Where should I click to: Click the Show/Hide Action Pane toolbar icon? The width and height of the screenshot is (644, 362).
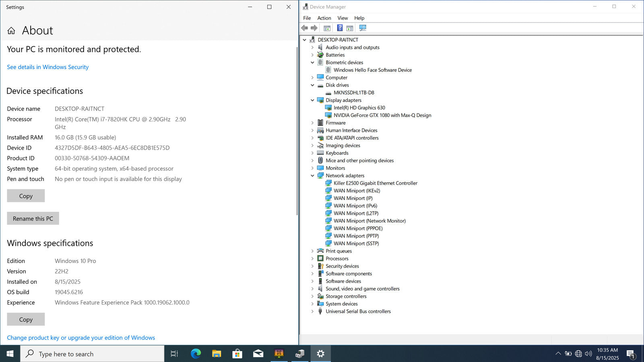(x=350, y=28)
